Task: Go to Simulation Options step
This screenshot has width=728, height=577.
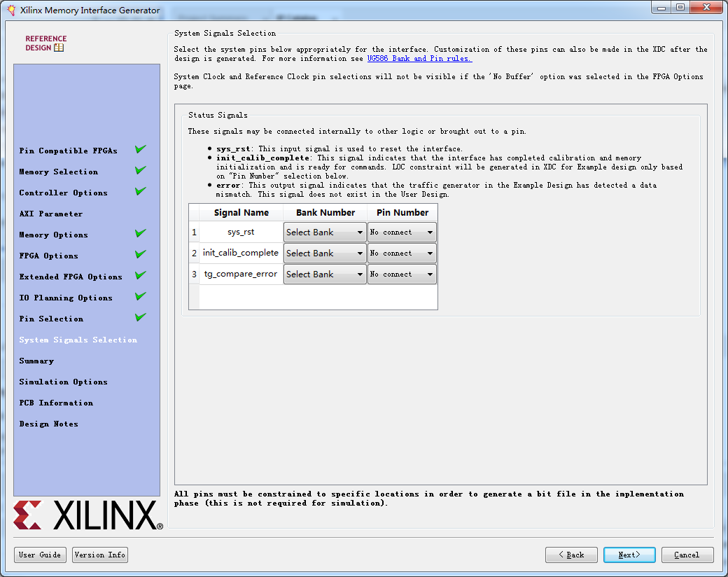Action: tap(63, 382)
